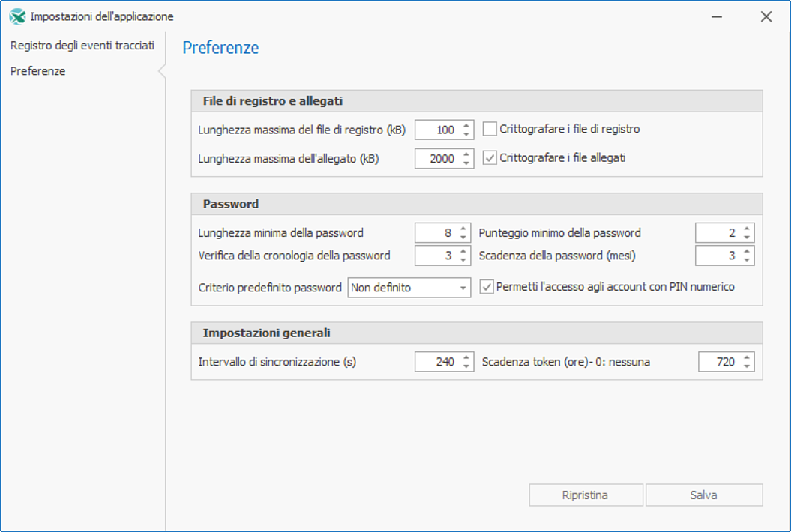Decrease Lunghezza massima dell'allegato value
Screen dimensions: 791x532
click(x=466, y=163)
